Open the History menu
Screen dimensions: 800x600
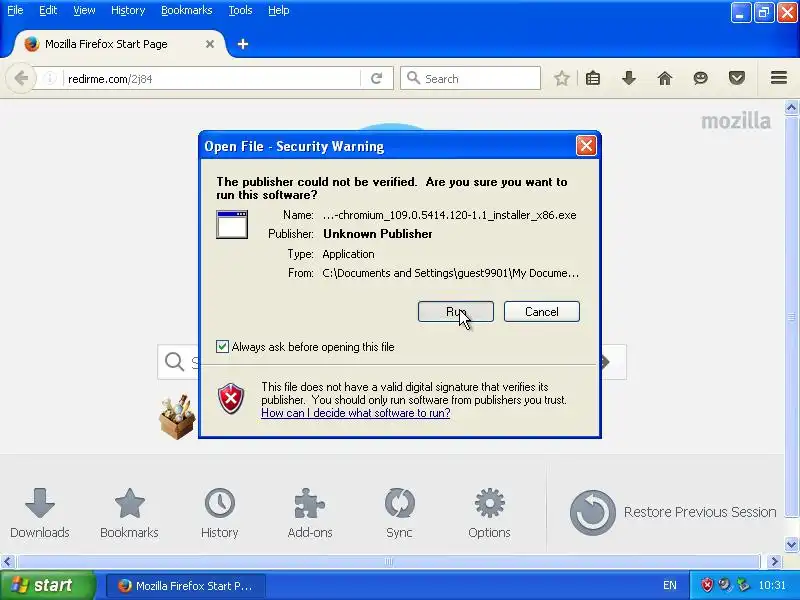128,10
